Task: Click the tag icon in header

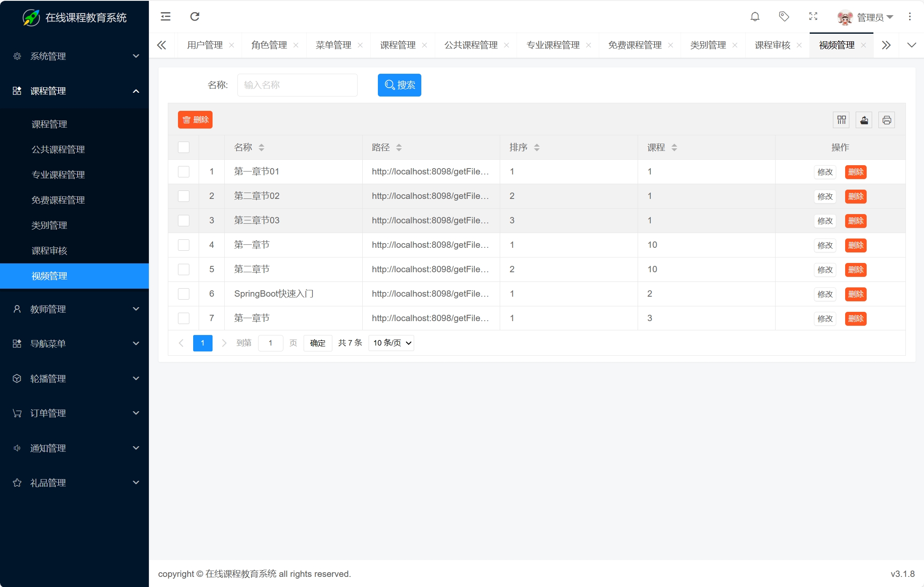Action: coord(784,16)
